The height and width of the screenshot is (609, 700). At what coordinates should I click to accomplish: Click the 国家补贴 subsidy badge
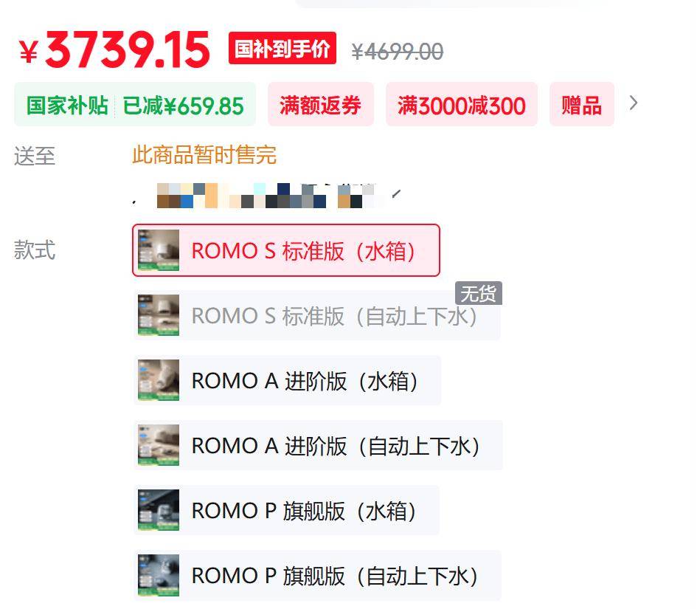coord(66,106)
